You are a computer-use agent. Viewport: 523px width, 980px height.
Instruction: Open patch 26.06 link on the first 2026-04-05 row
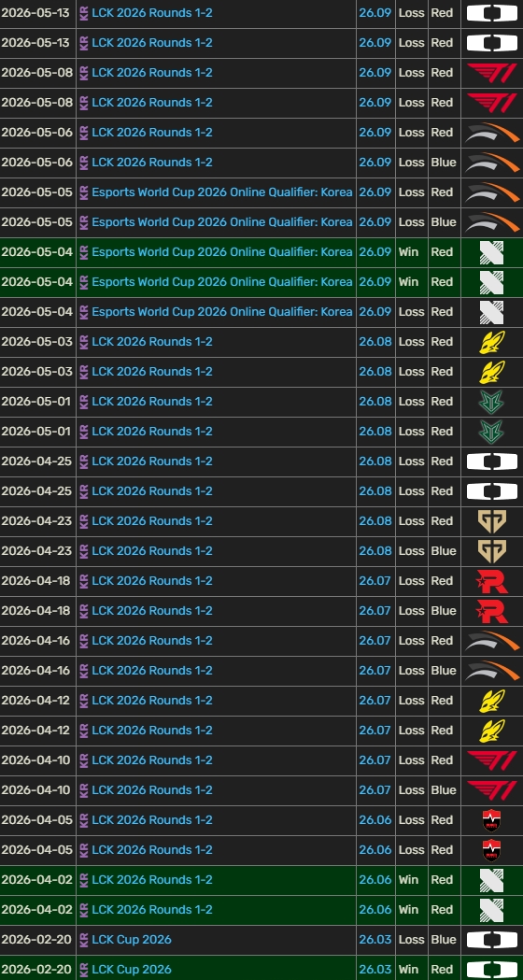[375, 820]
